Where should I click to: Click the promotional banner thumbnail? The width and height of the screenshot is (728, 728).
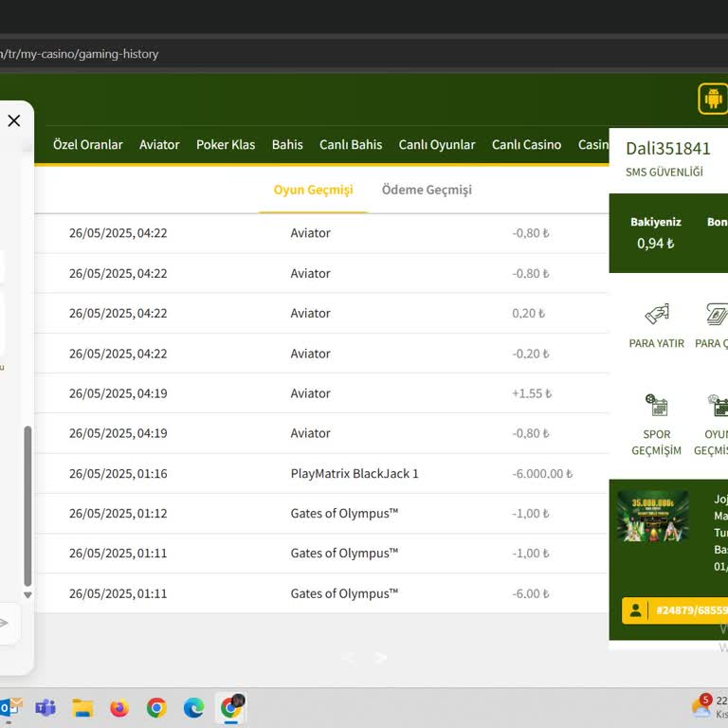[652, 517]
